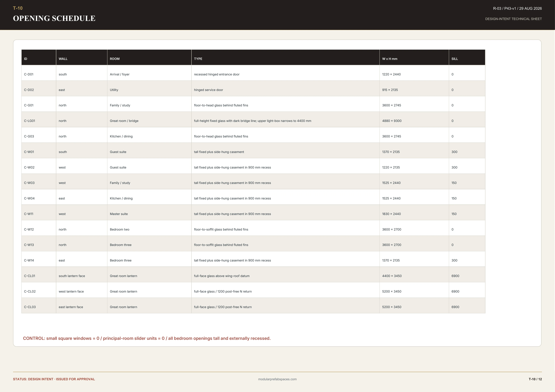Click the 300 sill value in C-W14 row
This screenshot has width=555, height=392.
(467, 259)
